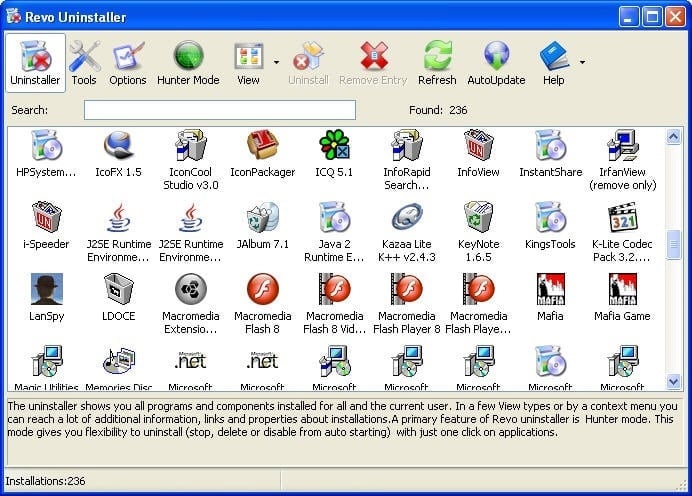
Task: Select the Memories Disc entry
Action: point(118,368)
